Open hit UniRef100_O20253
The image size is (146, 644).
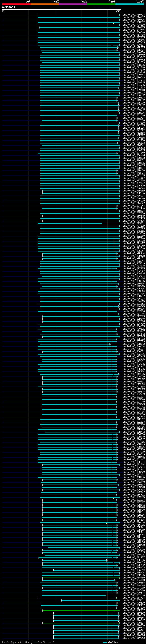click(x=134, y=98)
